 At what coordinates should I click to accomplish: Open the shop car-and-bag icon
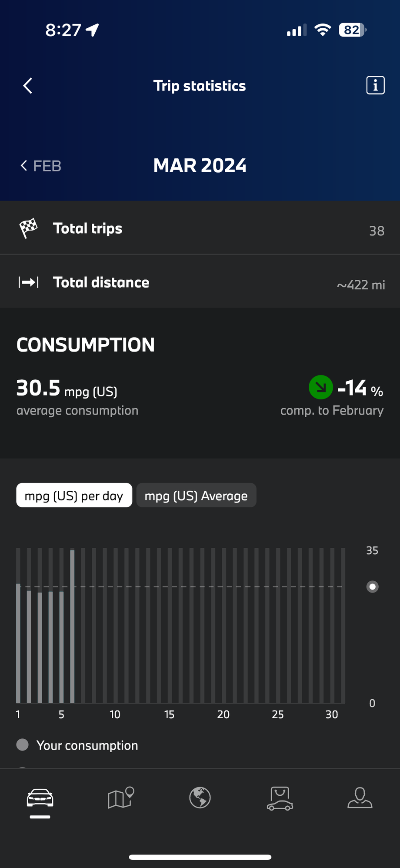pyautogui.click(x=280, y=798)
